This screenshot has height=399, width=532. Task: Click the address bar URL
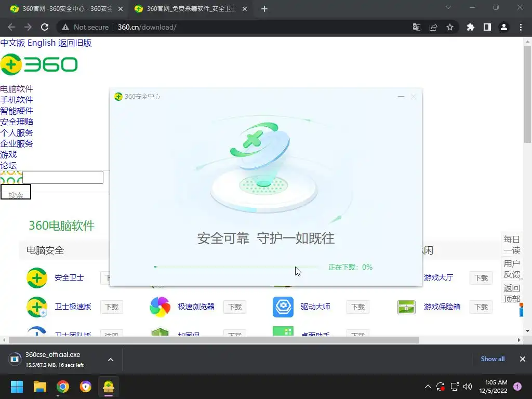point(147,27)
